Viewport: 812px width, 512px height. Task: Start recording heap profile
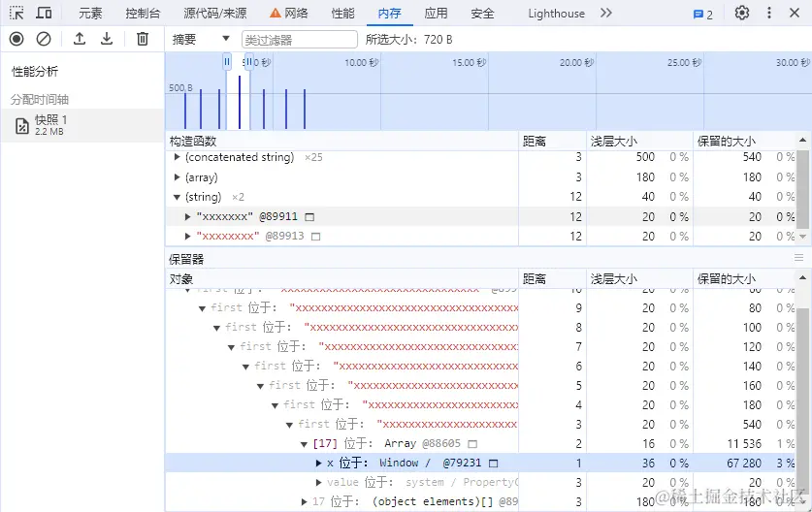point(16,39)
